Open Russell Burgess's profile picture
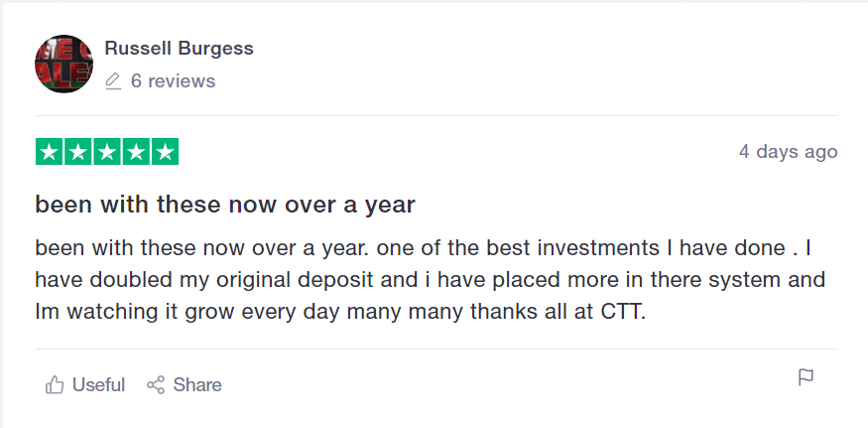Screen dimensions: 868x428 coord(63,64)
